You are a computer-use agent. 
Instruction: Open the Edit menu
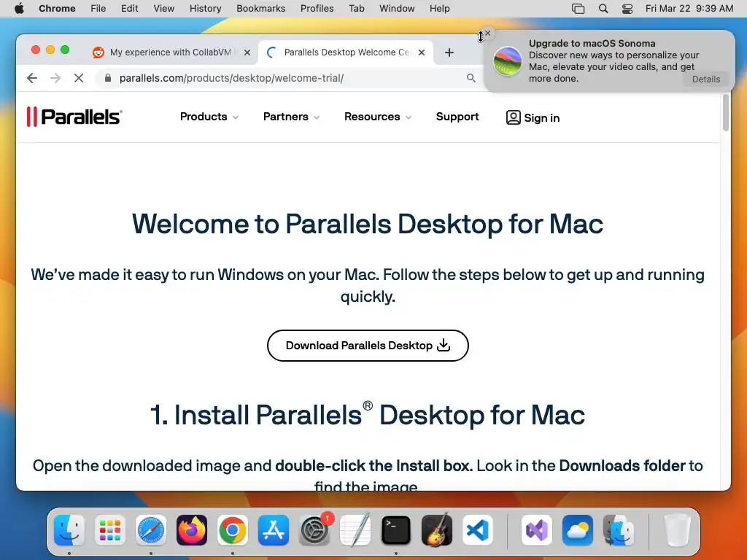pos(129,9)
